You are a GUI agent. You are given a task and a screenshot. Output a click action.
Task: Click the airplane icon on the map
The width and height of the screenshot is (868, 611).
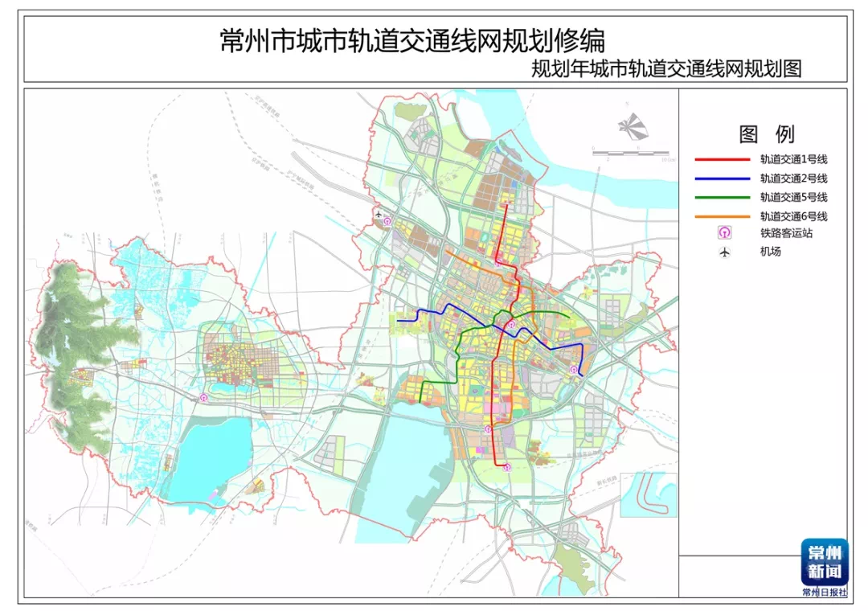pos(379,215)
